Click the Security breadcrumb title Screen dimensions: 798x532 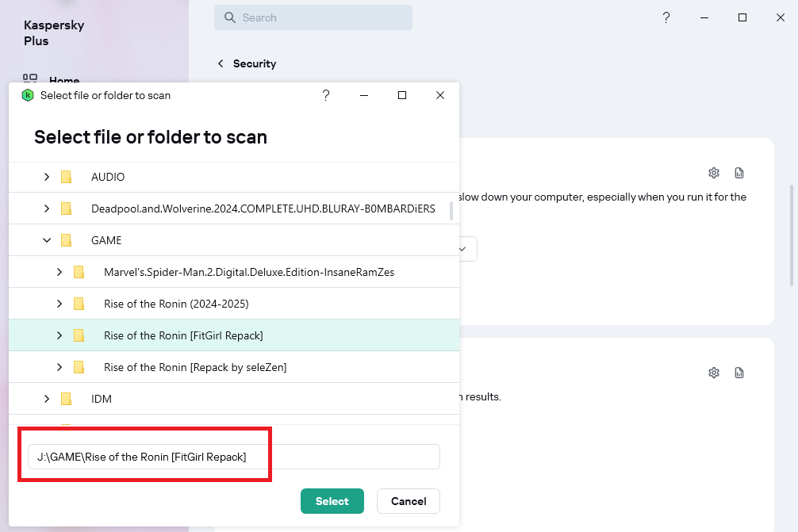click(255, 63)
